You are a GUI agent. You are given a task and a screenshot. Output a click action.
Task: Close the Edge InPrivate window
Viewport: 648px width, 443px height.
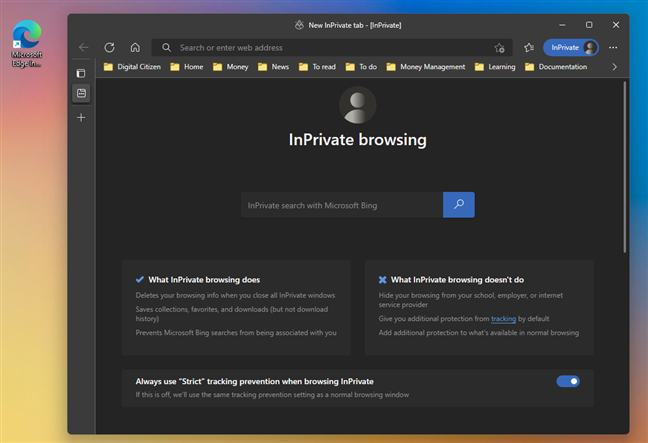point(616,25)
